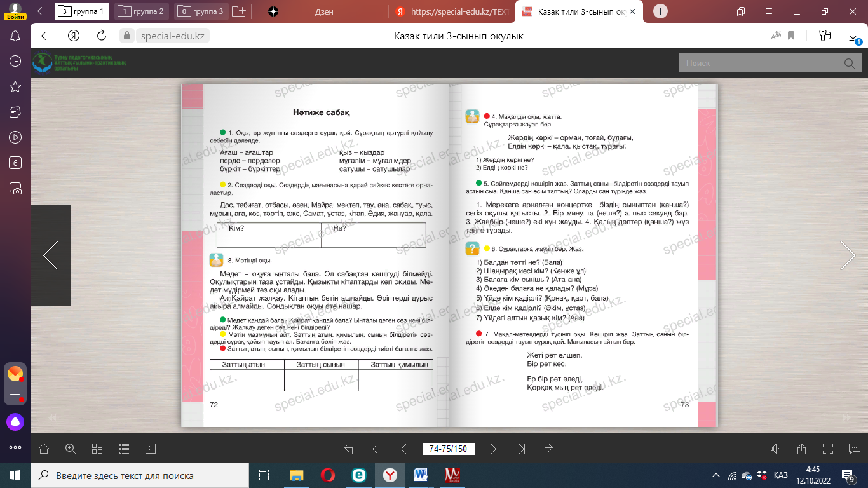Image resolution: width=868 pixels, height=488 pixels.
Task: Open the table of contents list
Action: [124, 449]
